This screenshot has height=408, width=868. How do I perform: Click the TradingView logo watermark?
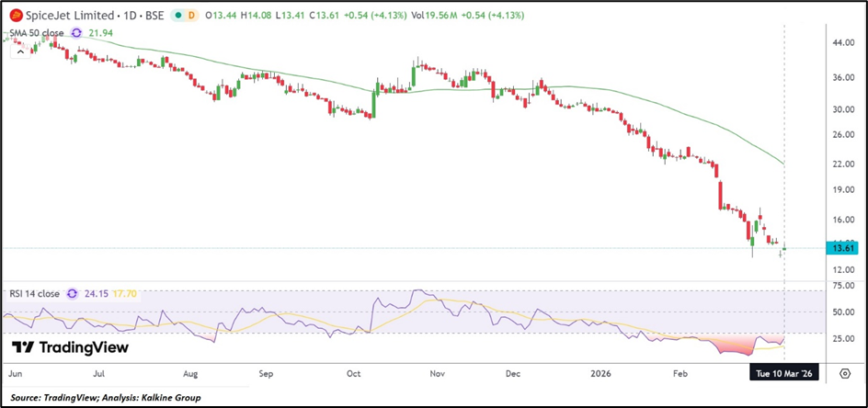pyautogui.click(x=71, y=348)
